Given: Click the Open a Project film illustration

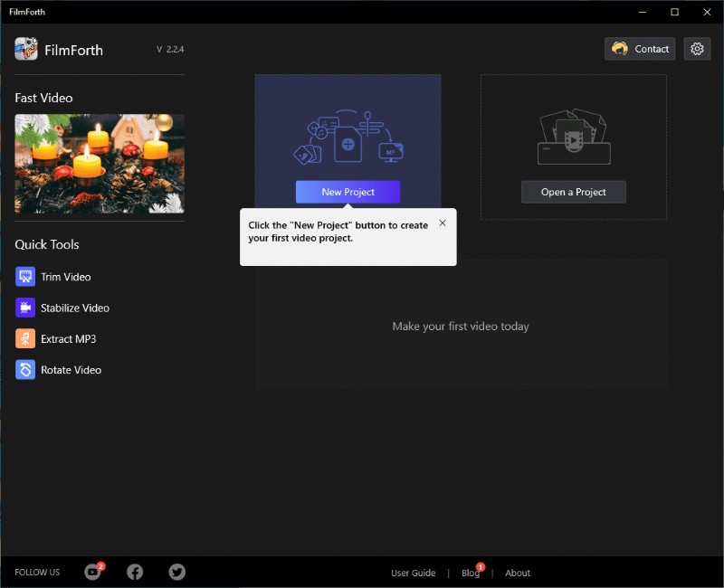Looking at the screenshot, I should (x=573, y=138).
